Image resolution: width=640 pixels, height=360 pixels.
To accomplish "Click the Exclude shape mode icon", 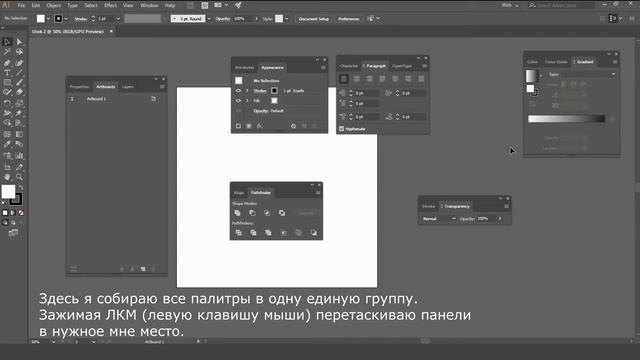I will point(282,213).
